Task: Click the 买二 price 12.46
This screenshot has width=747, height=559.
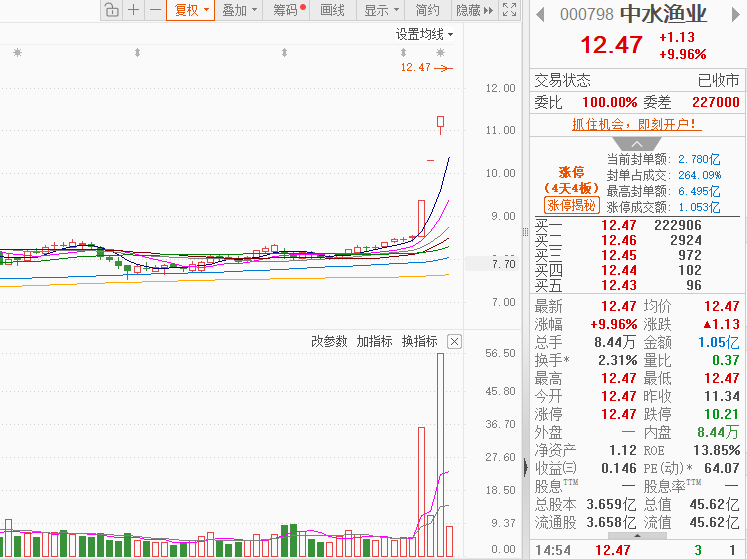Action: 618,240
